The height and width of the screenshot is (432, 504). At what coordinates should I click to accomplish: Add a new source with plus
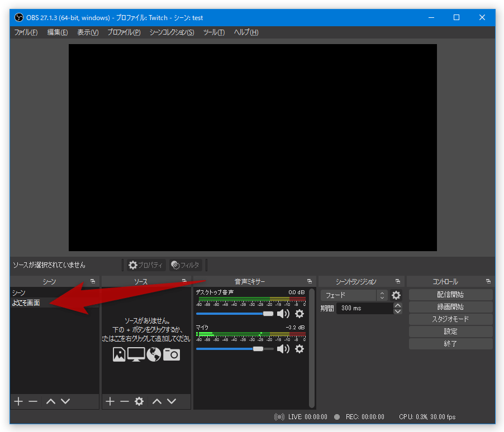coord(110,401)
